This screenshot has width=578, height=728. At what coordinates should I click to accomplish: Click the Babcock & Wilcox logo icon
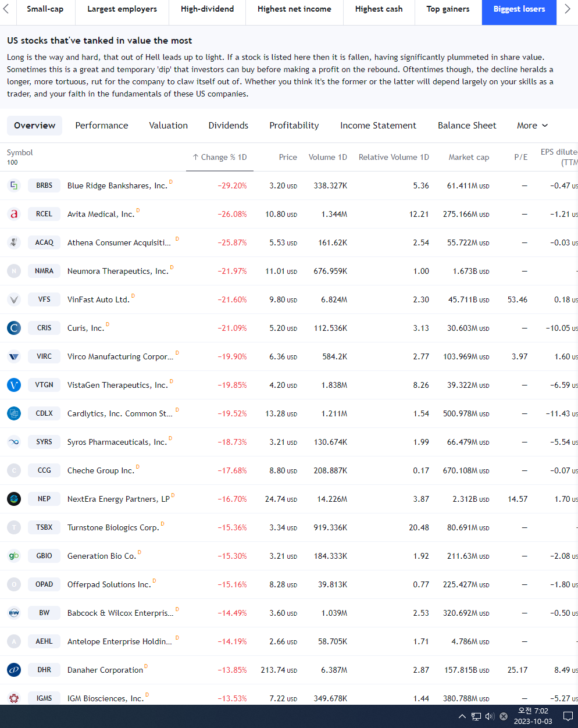pos(14,613)
